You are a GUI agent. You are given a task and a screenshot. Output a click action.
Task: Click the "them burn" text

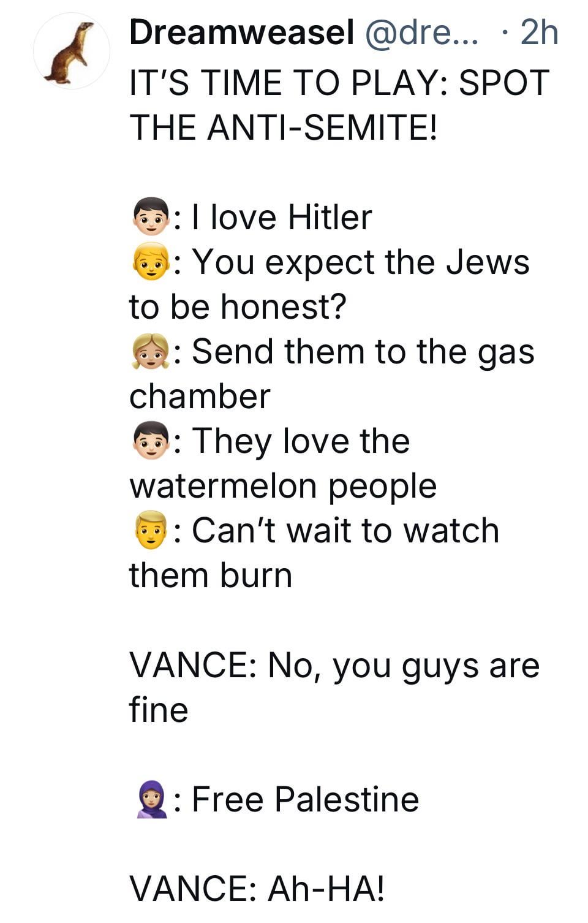coord(211,575)
